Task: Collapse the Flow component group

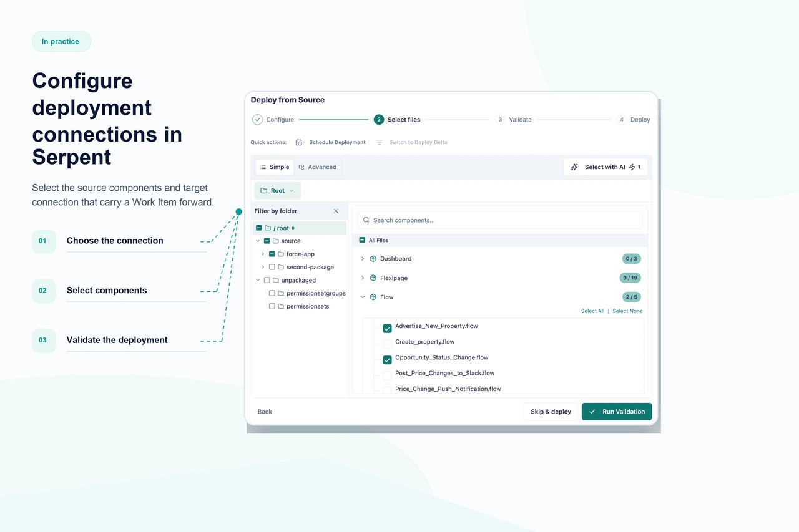Action: coord(363,297)
